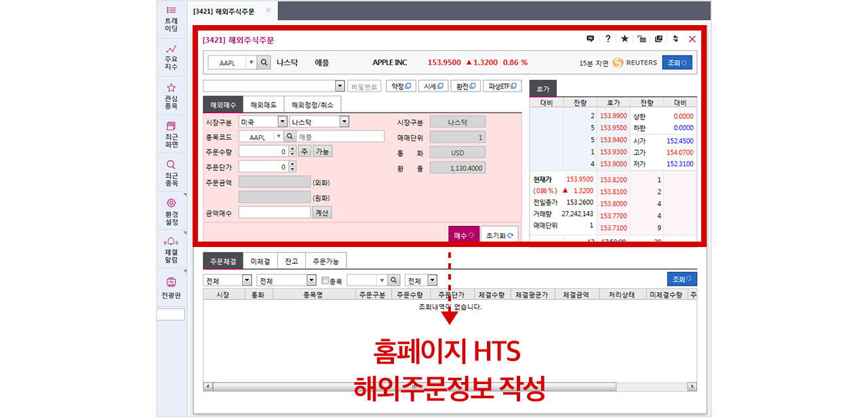Increase 주문단가 with the stepper arrows
The image size is (868, 418).
[292, 164]
